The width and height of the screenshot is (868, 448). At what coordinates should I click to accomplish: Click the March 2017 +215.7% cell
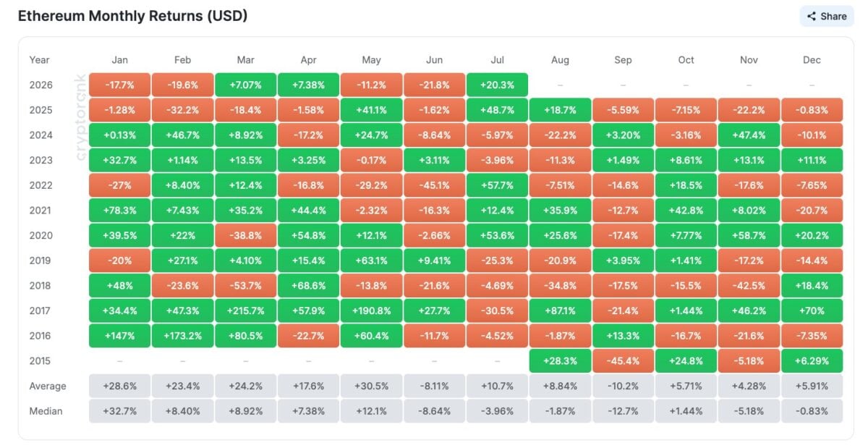click(x=245, y=310)
